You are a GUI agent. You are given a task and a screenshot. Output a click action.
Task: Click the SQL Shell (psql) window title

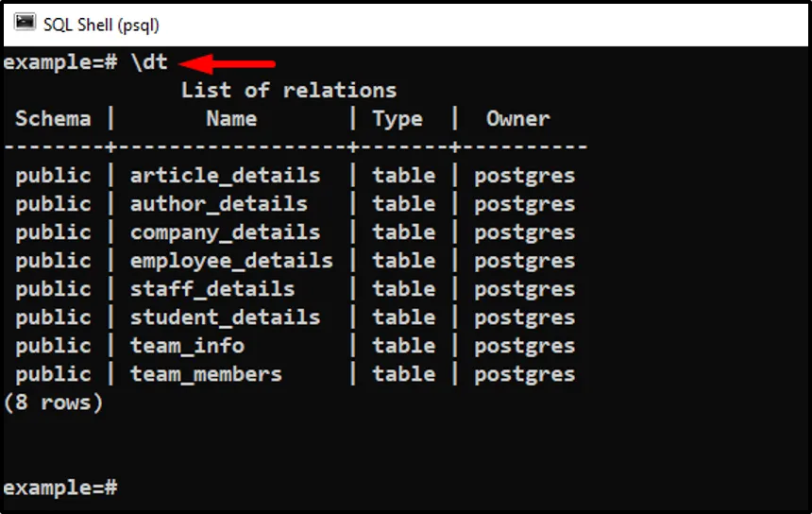pyautogui.click(x=101, y=23)
